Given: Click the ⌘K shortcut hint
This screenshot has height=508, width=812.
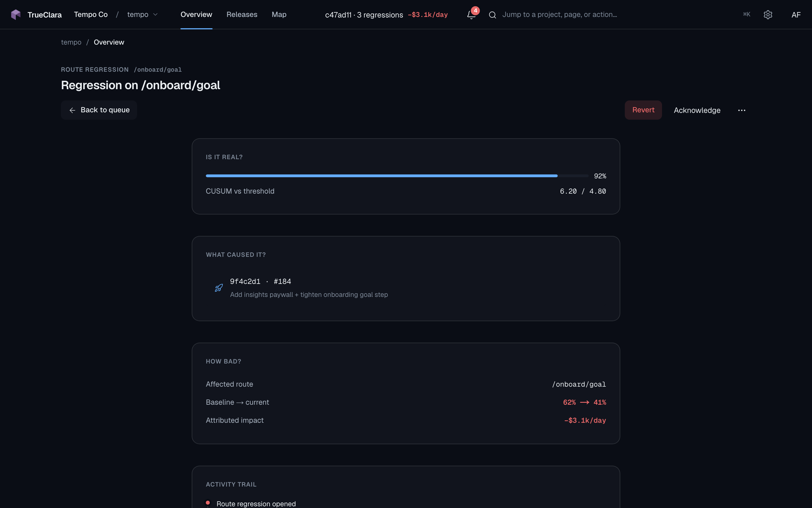Looking at the screenshot, I should point(747,14).
